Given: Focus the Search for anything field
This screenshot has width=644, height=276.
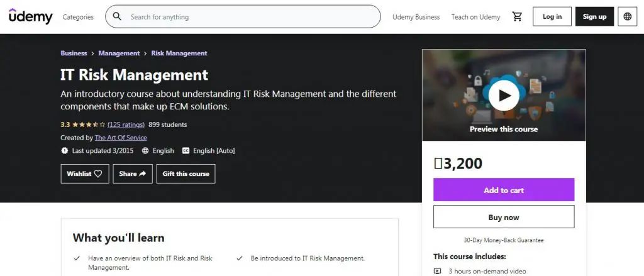Looking at the screenshot, I should click(x=252, y=17).
